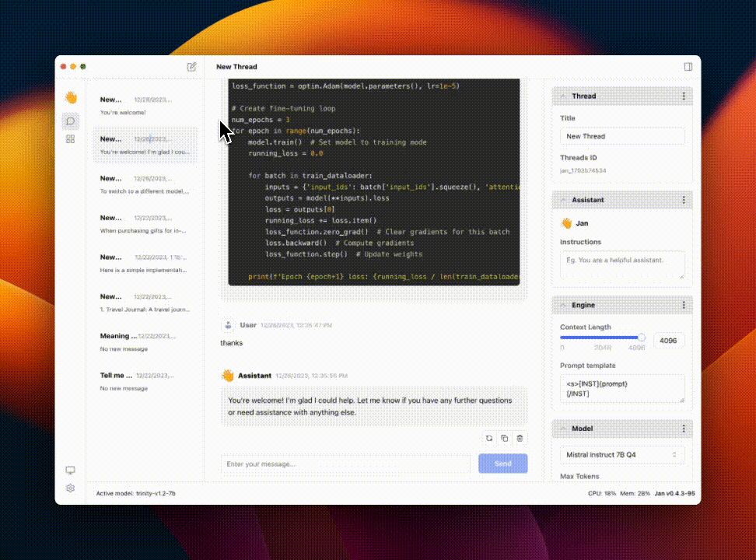The width and height of the screenshot is (756, 560).
Task: Click the Enter your message input field
Action: (345, 464)
